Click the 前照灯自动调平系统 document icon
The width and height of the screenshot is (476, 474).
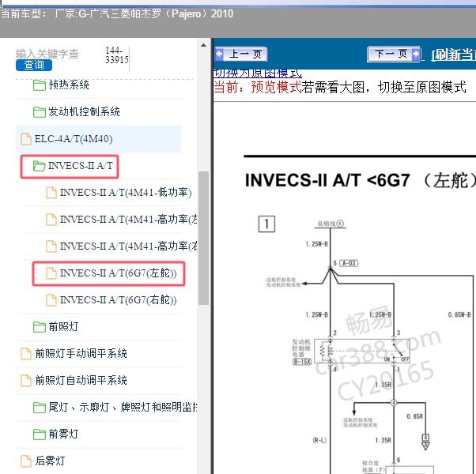(26, 380)
